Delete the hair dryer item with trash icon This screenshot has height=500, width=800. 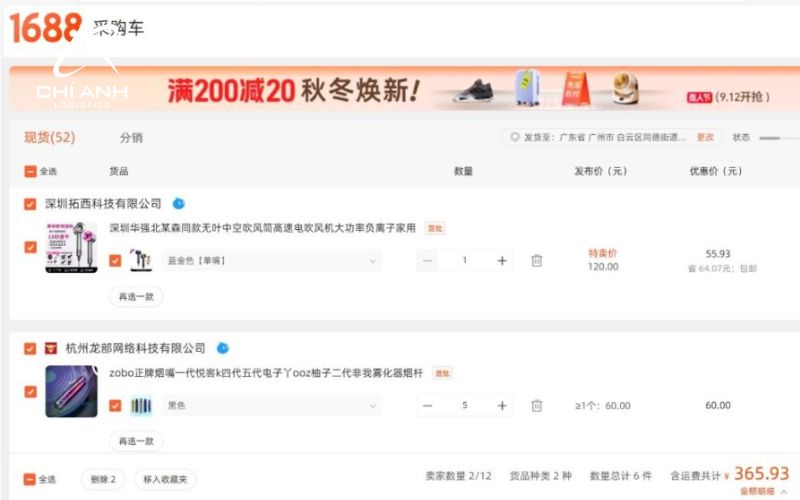(536, 261)
